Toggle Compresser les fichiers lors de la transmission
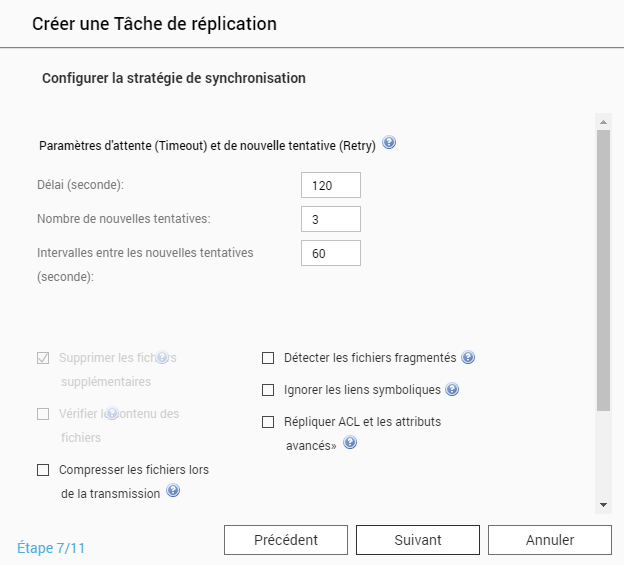624x565 pixels. tap(43, 470)
